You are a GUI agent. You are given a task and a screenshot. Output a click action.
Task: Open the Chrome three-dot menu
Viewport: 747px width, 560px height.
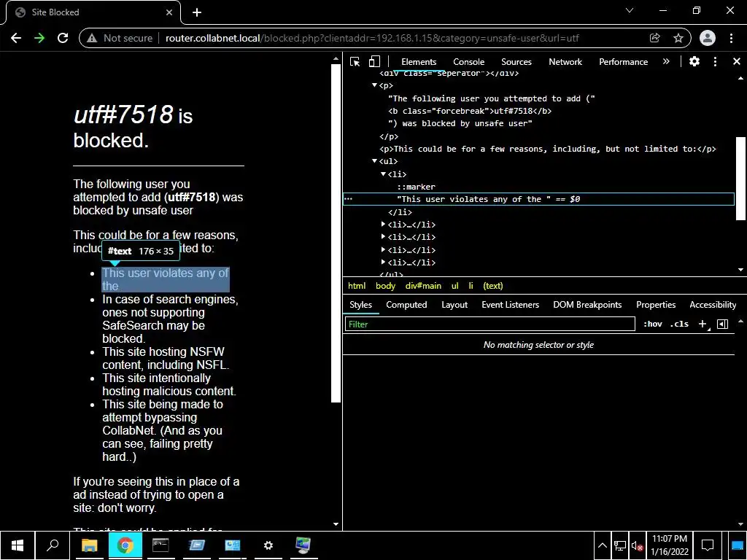[731, 38]
